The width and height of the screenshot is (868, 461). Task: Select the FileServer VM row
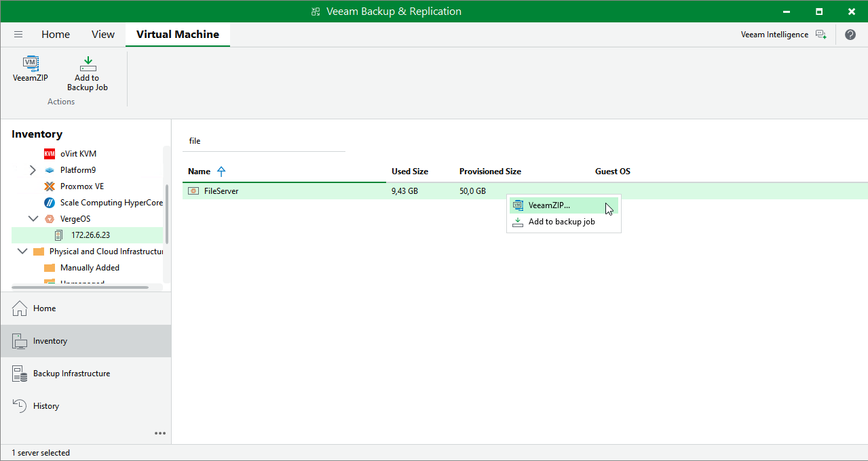pos(525,191)
